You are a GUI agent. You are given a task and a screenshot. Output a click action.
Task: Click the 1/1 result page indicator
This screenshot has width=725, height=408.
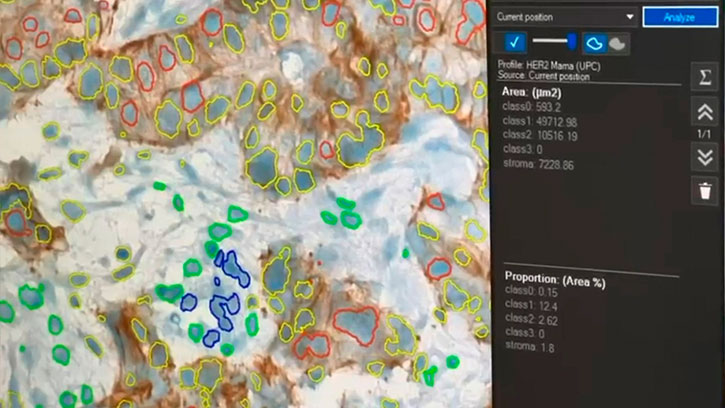704,134
